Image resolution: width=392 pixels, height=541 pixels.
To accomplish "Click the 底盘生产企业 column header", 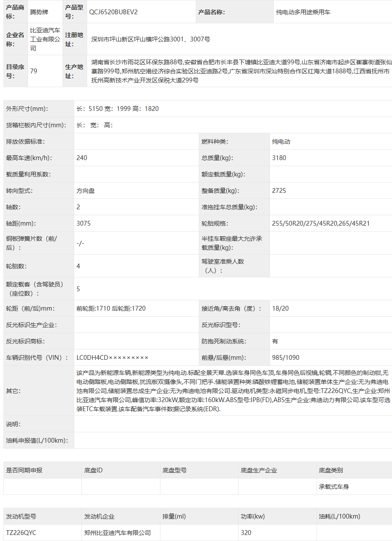I will coord(259,470).
